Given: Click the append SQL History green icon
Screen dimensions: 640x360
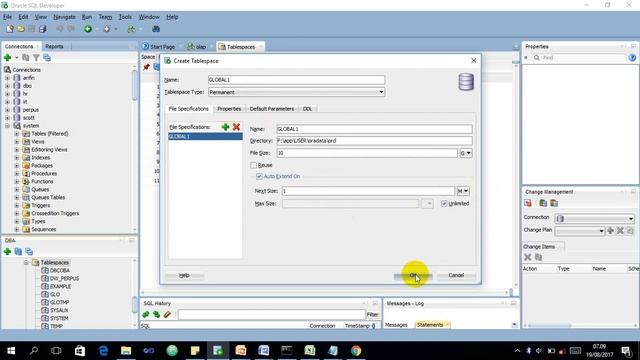Looking at the screenshot, I should tap(146, 314).
